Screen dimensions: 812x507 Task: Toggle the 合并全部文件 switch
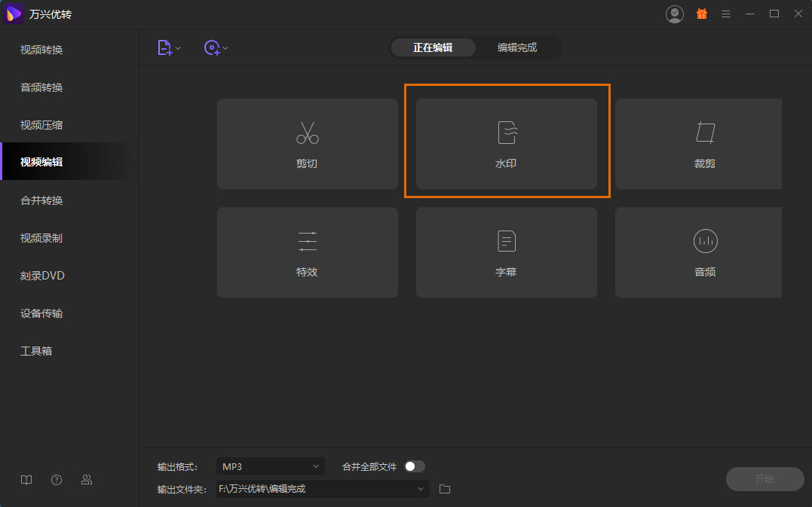tap(415, 466)
